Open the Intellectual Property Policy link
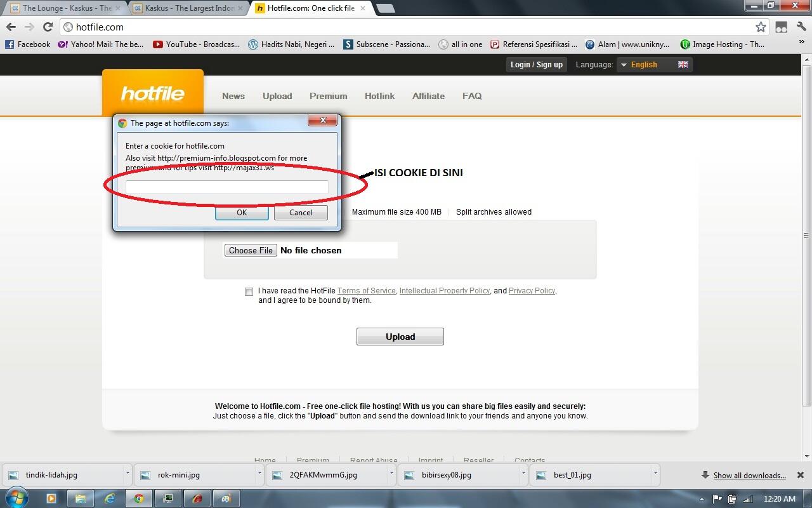Viewport: 812px width, 508px height. click(445, 291)
